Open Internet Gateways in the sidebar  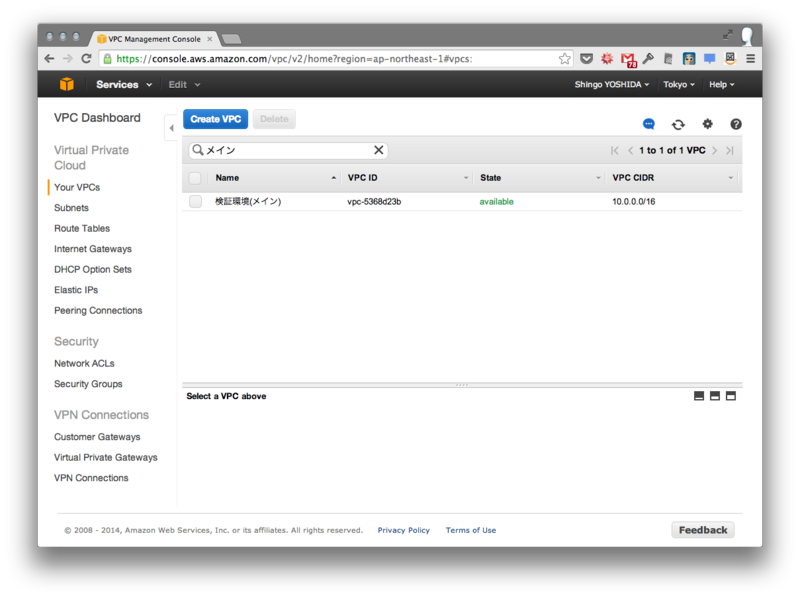(93, 248)
